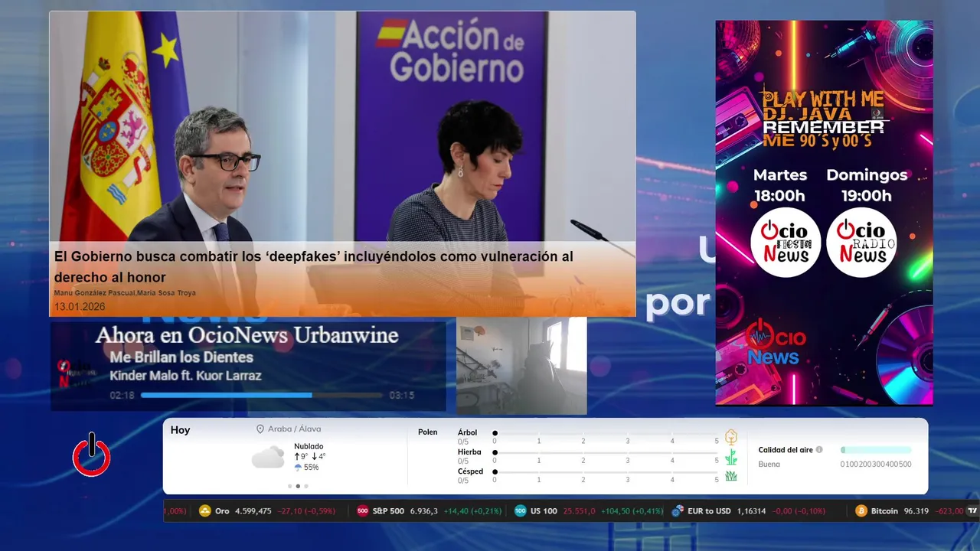Click the Ocio Fiesta News circle logo
Screen dimensions: 980x551
786,242
